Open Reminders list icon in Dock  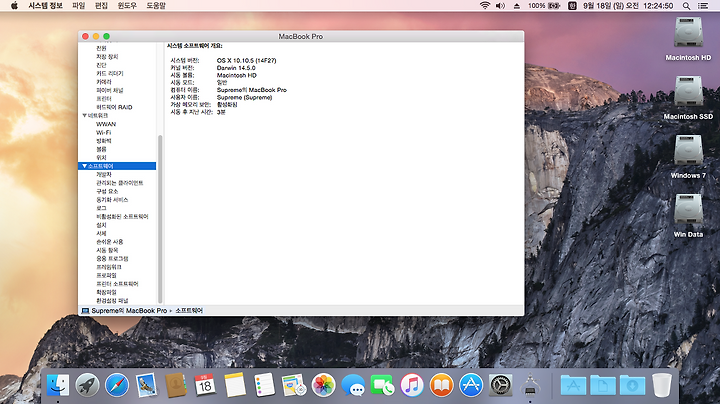pyautogui.click(x=264, y=385)
